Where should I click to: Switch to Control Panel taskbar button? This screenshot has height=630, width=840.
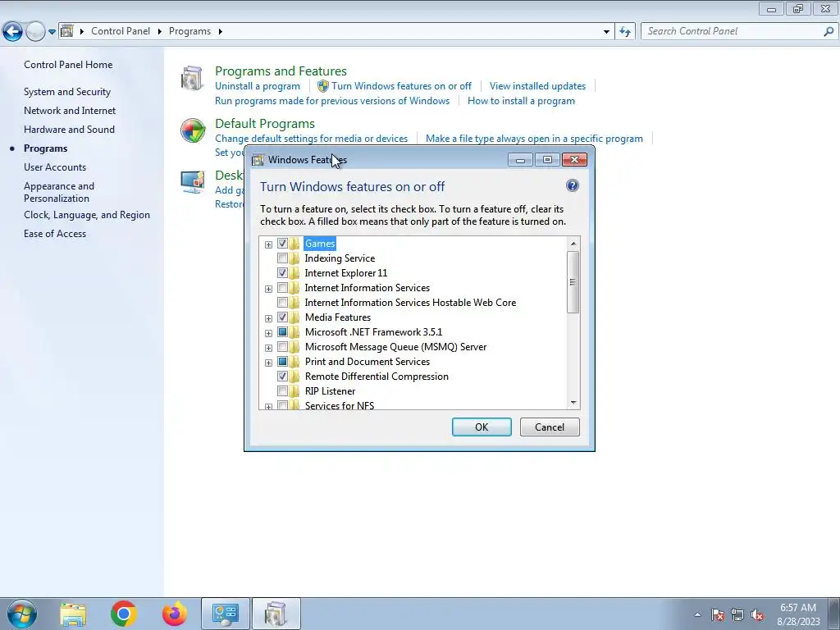click(225, 614)
